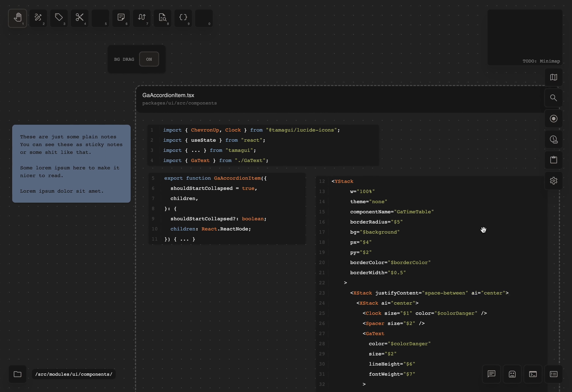572x392 pixels.
Task: Click the blue sticky note card
Action: [x=71, y=164]
